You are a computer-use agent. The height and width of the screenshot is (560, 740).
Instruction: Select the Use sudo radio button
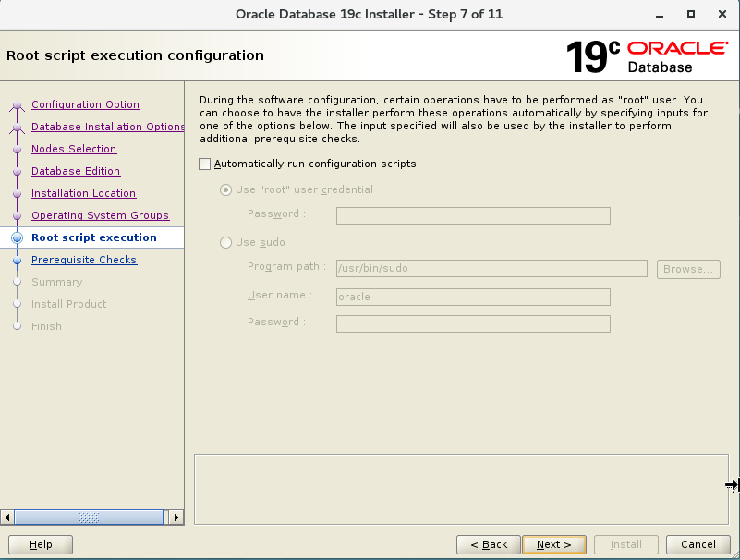[x=226, y=243]
